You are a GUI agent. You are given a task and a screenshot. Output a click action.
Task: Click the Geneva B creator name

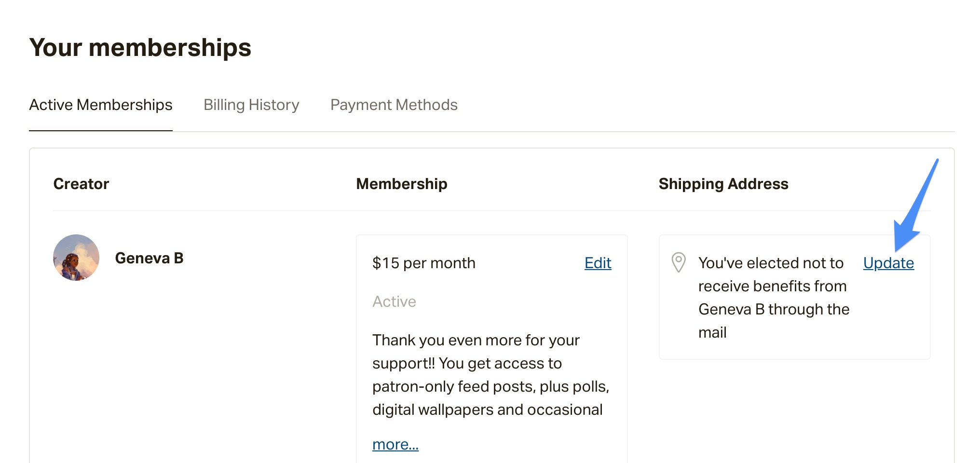[x=149, y=258]
